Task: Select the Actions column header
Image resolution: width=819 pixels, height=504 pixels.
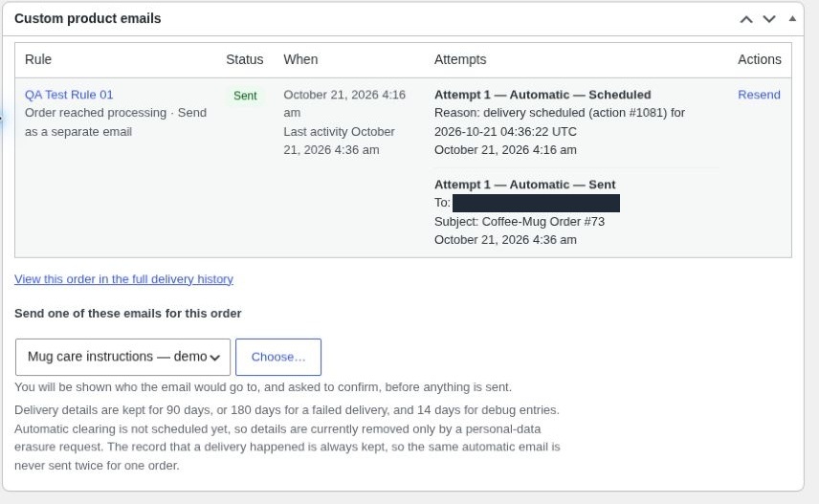Action: pyautogui.click(x=760, y=59)
